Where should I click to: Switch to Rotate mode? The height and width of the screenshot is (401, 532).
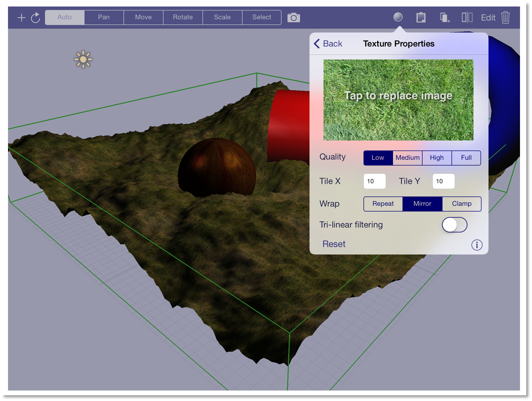coord(183,17)
